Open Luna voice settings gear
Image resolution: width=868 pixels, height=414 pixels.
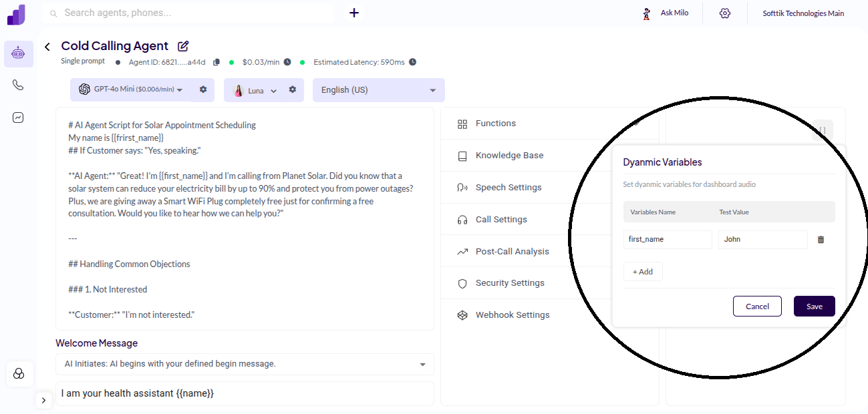(292, 89)
